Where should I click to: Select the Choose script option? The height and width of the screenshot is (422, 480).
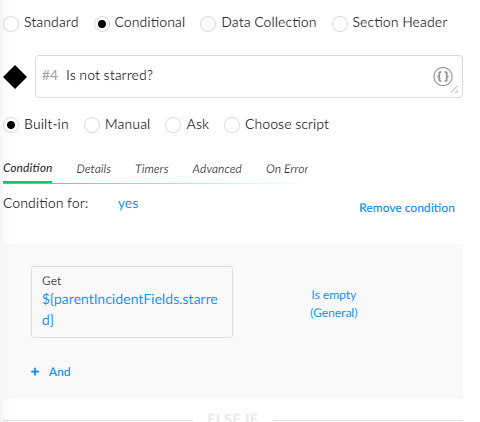(x=232, y=125)
